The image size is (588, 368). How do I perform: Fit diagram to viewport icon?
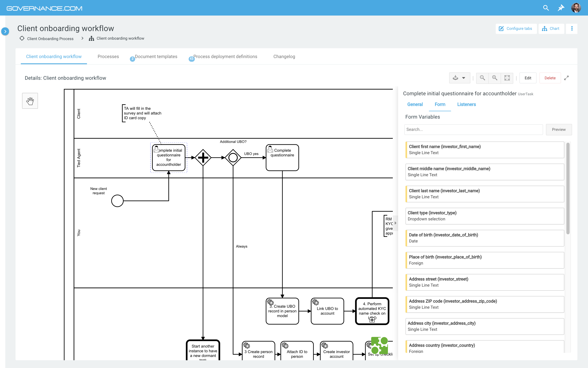point(507,78)
